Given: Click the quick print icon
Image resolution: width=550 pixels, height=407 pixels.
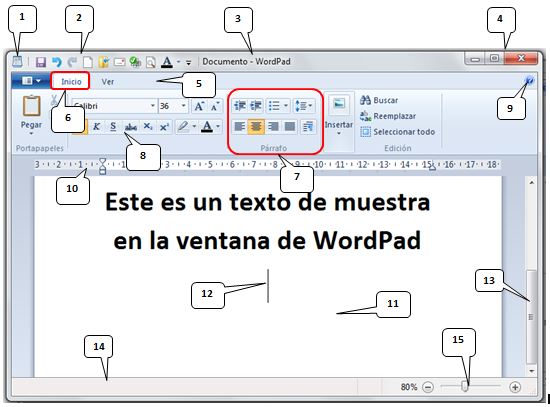Looking at the screenshot, I should 135,62.
